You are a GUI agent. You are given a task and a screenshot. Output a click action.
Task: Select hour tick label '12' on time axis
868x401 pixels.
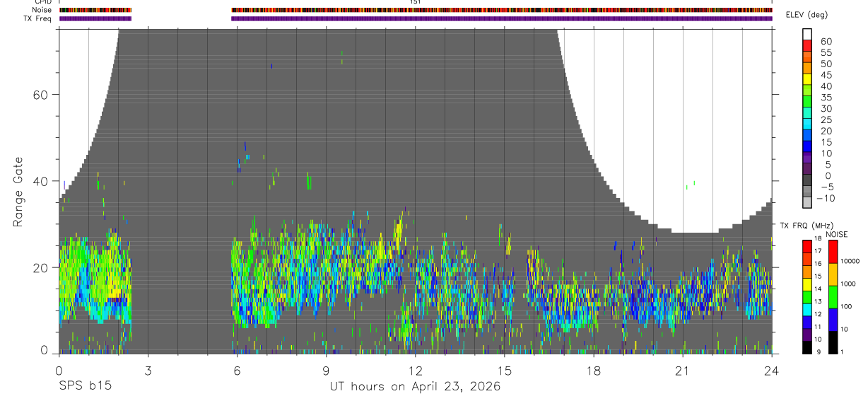[x=415, y=370]
